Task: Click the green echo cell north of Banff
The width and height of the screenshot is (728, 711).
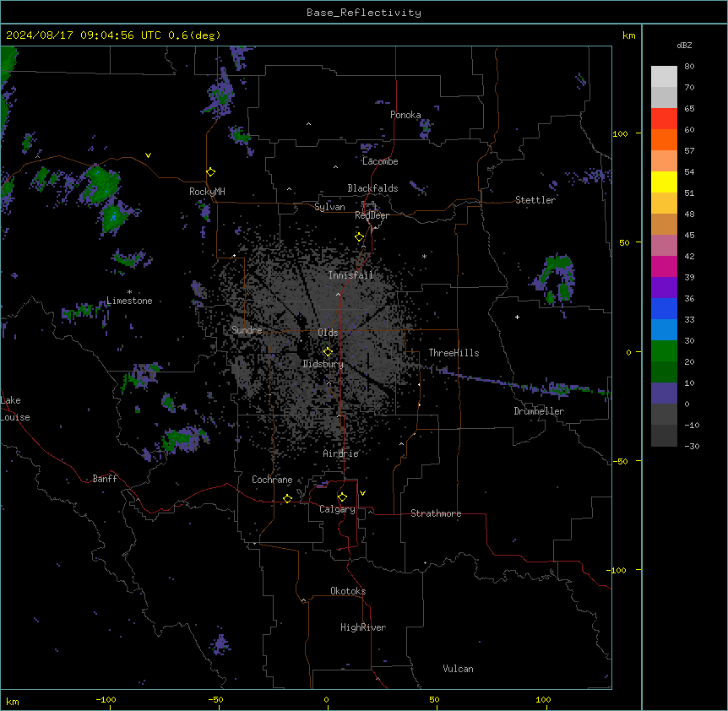Action: point(181,438)
